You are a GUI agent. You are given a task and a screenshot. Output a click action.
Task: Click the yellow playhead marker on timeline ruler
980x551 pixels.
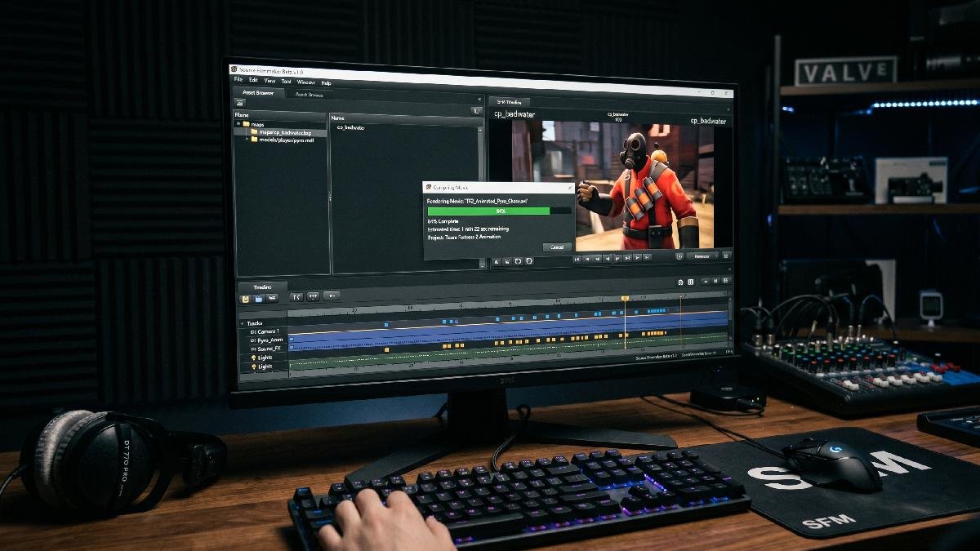[625, 298]
